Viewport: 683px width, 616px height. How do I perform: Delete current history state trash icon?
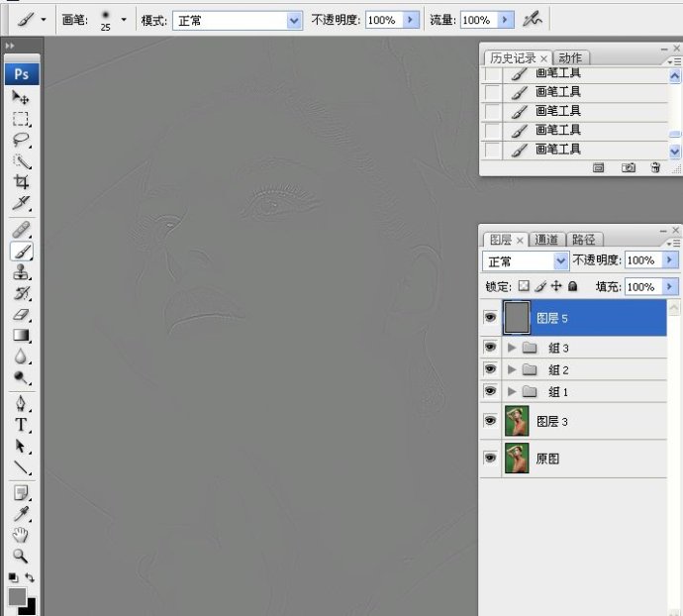655,167
